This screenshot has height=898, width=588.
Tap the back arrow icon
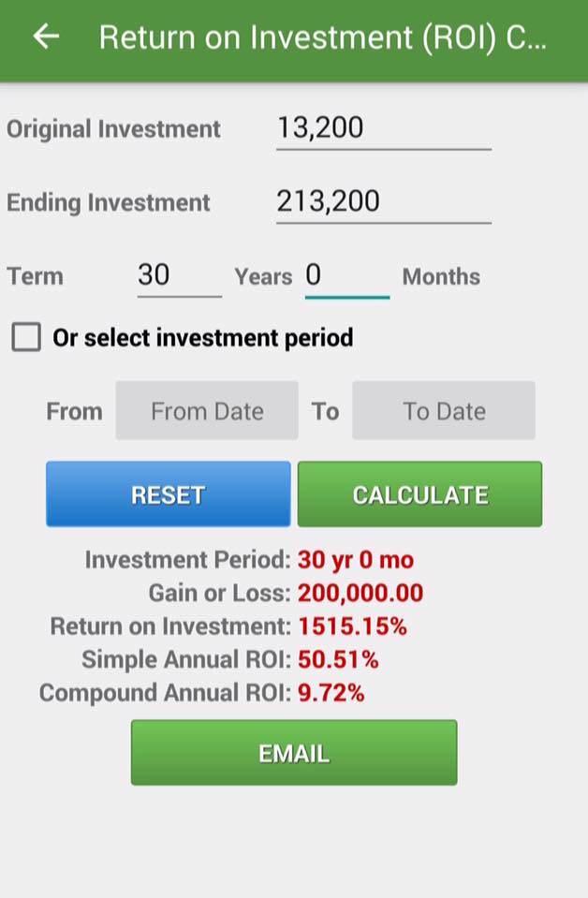coord(47,37)
